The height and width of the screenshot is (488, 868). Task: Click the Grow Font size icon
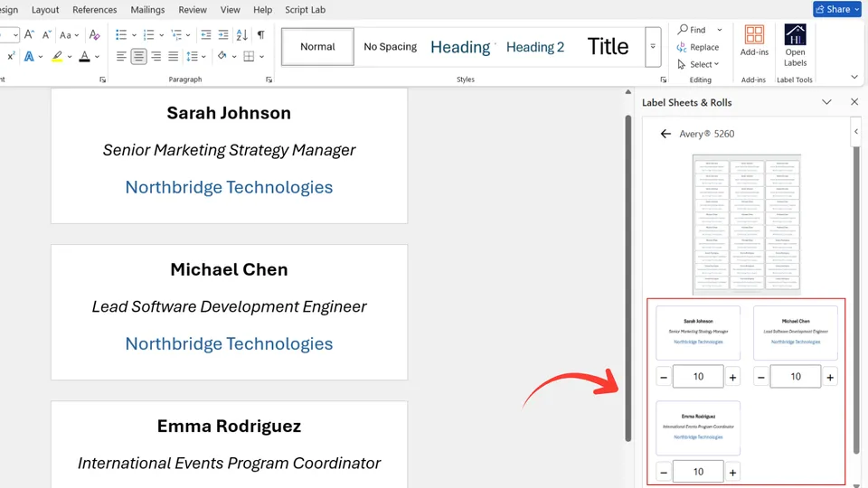click(x=30, y=34)
